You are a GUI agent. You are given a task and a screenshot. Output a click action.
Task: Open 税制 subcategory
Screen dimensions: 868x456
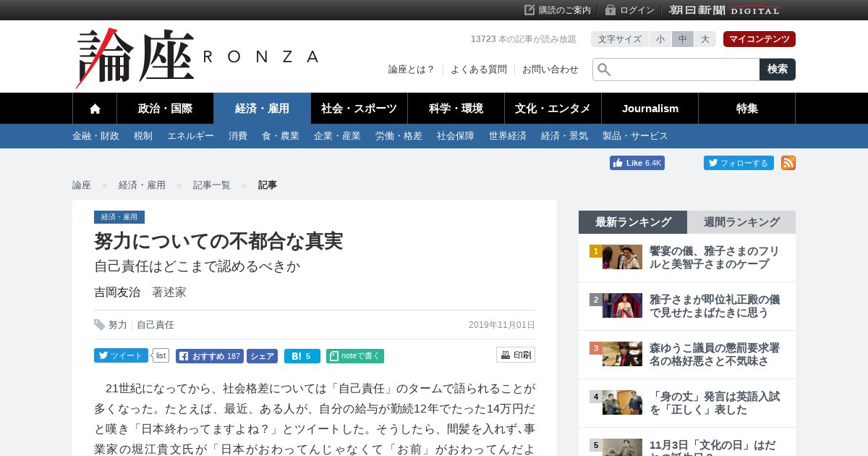pos(143,136)
